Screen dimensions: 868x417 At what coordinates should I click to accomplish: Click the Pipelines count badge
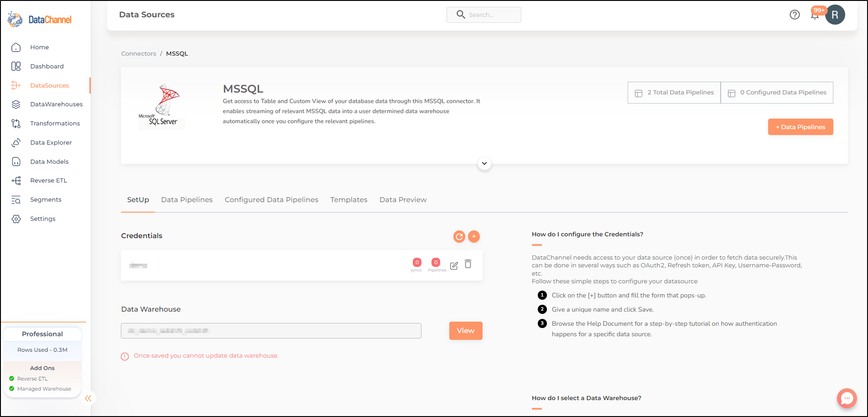pyautogui.click(x=436, y=262)
